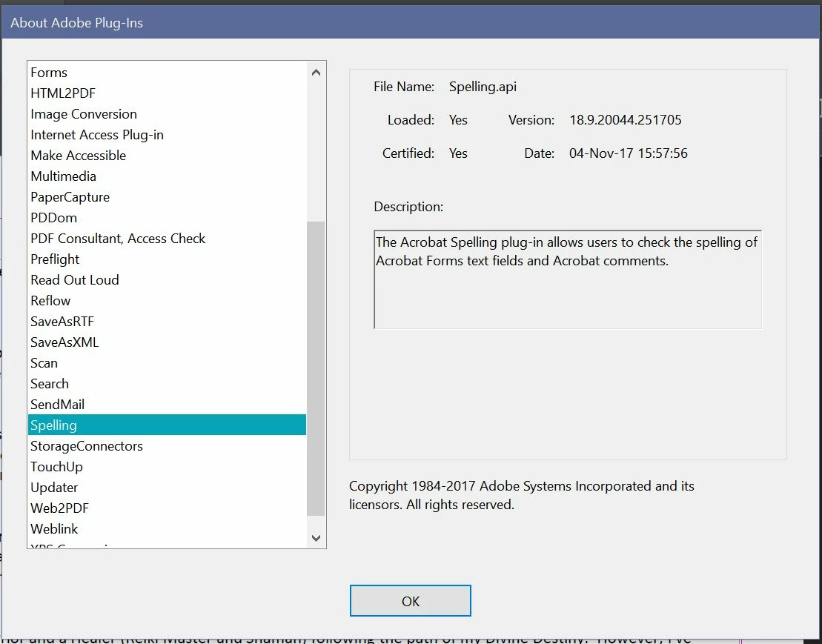The width and height of the screenshot is (822, 644).
Task: Select Internet Access Plug-in entry
Action: click(167, 135)
